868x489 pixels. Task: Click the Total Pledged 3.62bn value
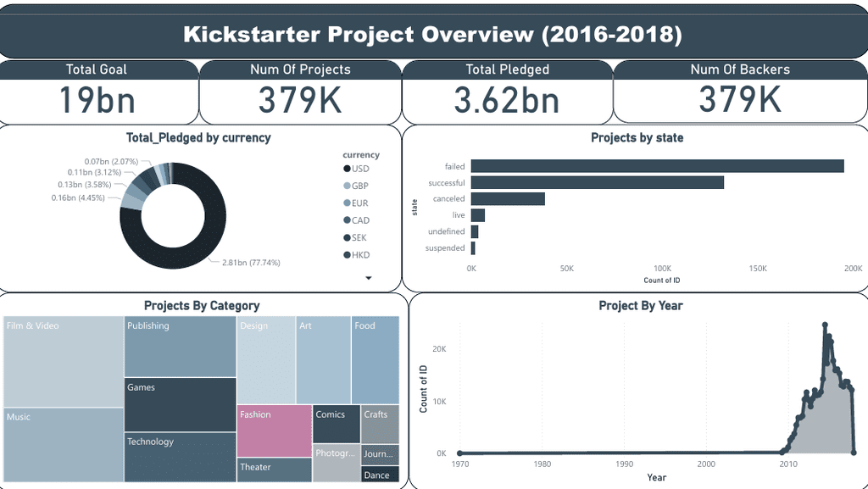507,100
